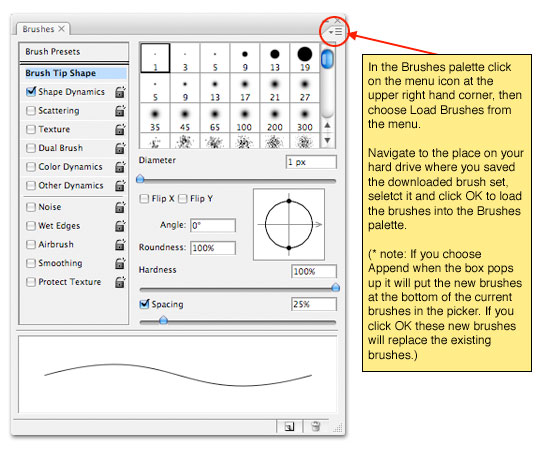Create a new brush with the bottom icon
540x449 pixels.
click(x=289, y=427)
